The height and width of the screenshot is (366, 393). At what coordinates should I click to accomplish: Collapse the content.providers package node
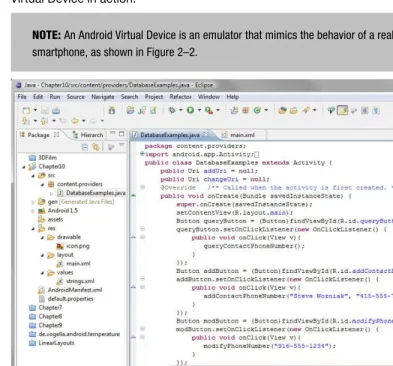[x=42, y=184]
